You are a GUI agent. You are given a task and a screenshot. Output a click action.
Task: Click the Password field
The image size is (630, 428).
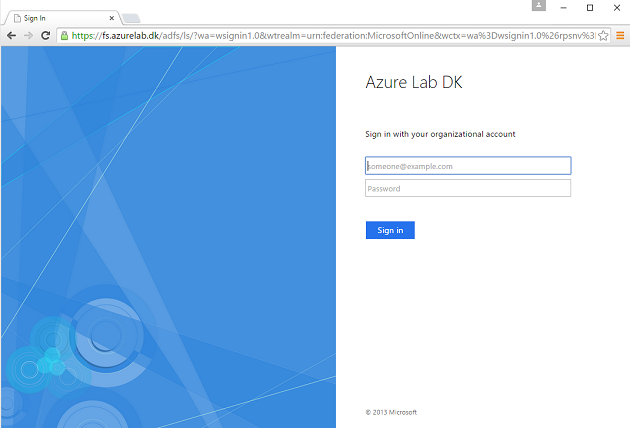468,188
